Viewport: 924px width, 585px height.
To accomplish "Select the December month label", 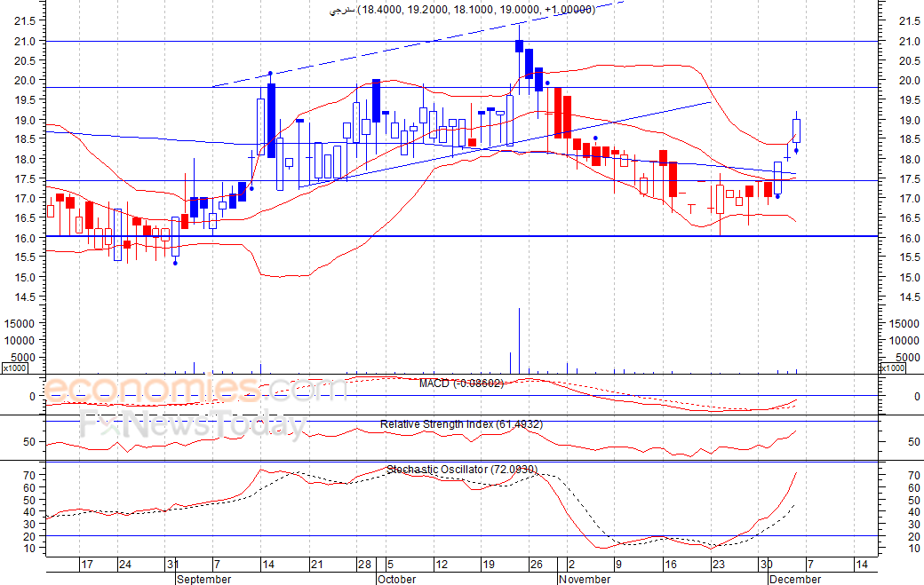I will click(795, 579).
